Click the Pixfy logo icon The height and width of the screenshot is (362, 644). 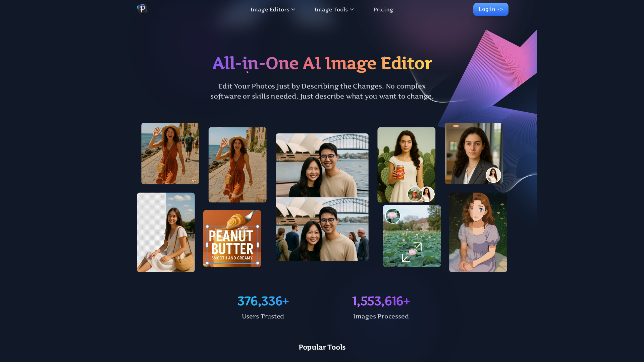tap(142, 9)
